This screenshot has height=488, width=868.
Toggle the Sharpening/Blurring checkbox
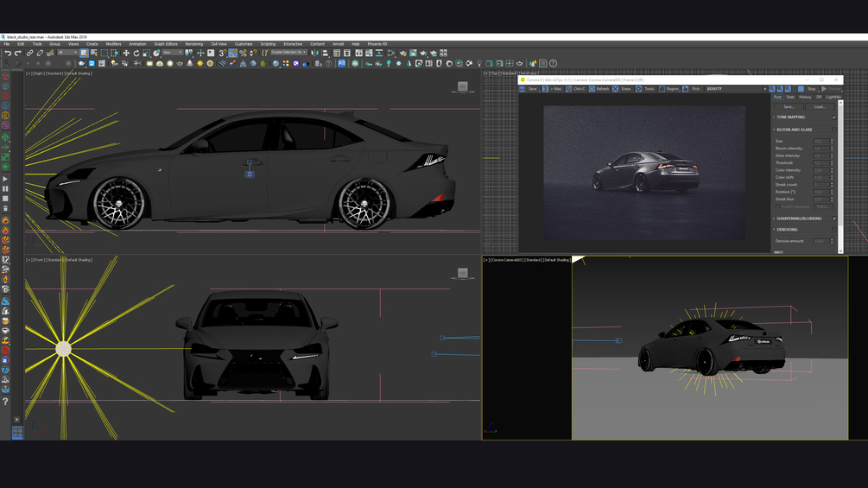(x=833, y=219)
